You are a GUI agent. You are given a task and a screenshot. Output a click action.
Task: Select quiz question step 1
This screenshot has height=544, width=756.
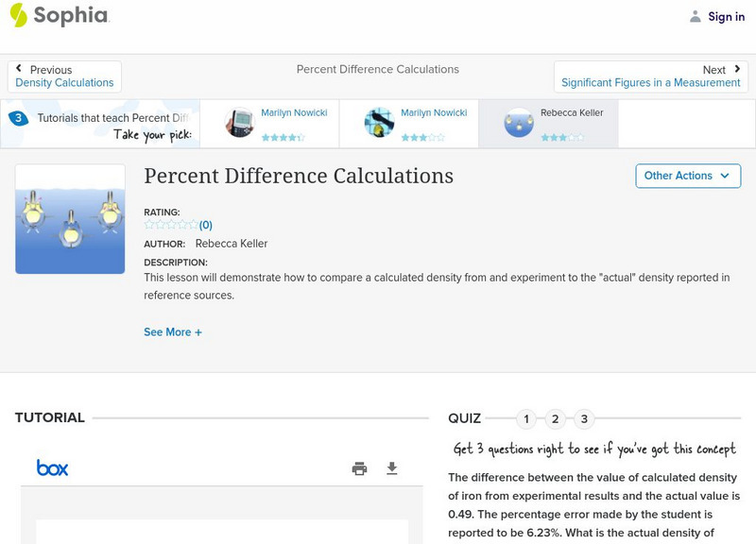click(x=525, y=416)
